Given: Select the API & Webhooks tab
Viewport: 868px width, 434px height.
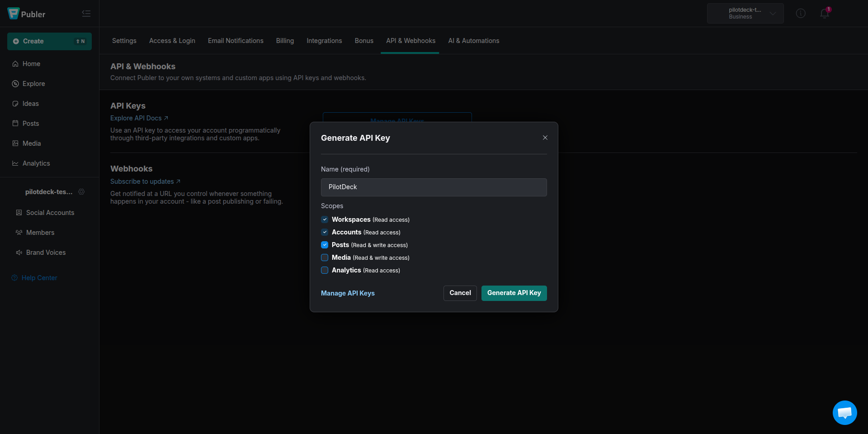Looking at the screenshot, I should coord(410,41).
